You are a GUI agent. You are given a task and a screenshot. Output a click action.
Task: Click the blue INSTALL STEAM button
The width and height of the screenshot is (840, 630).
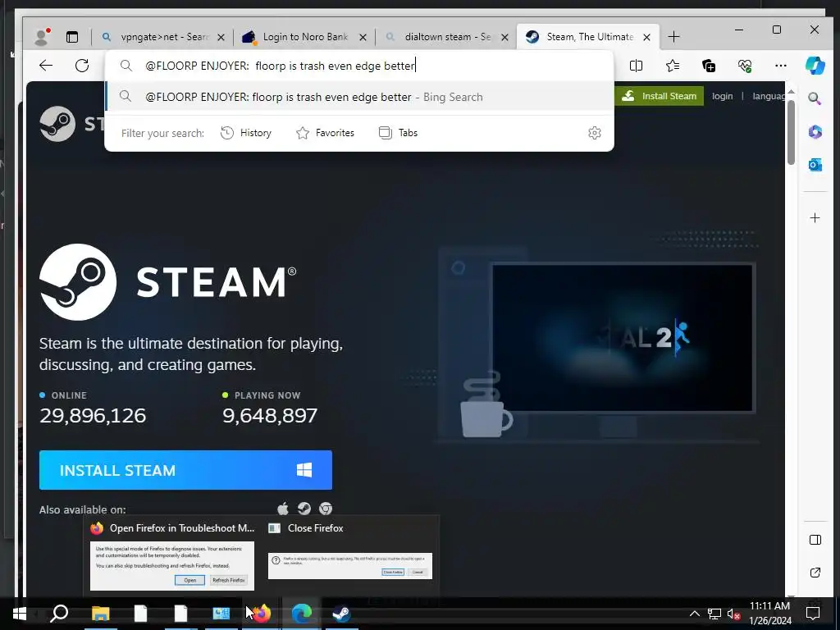click(185, 470)
